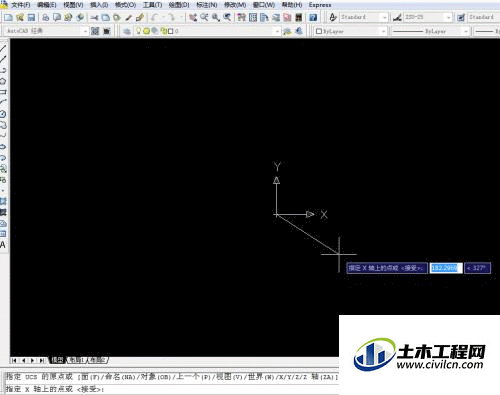Screen dimensions: 500x395
Task: Save the drawing with the floppy icon
Action: (x=31, y=17)
